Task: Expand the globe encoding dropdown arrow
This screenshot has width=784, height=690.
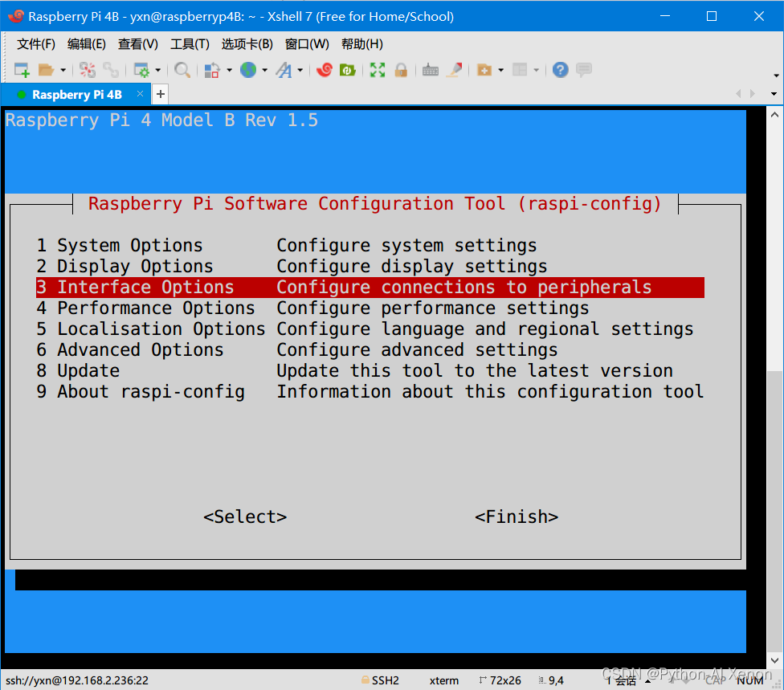Action: (265, 70)
